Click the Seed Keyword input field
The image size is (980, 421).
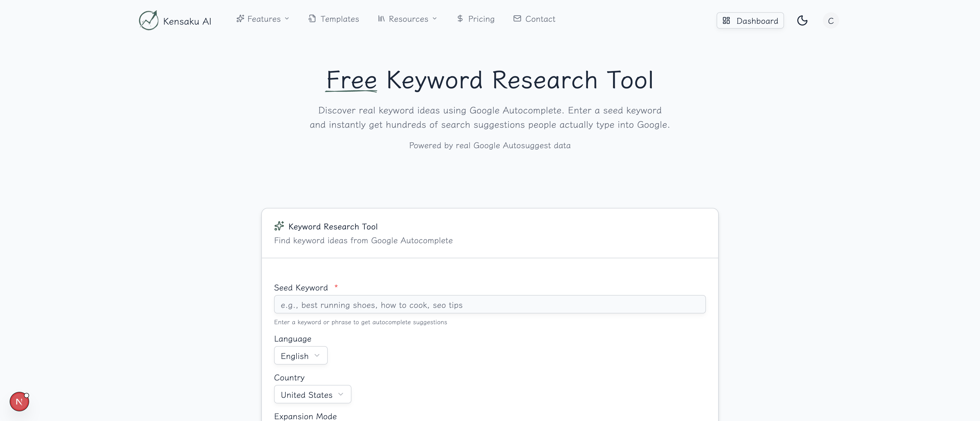tap(490, 305)
